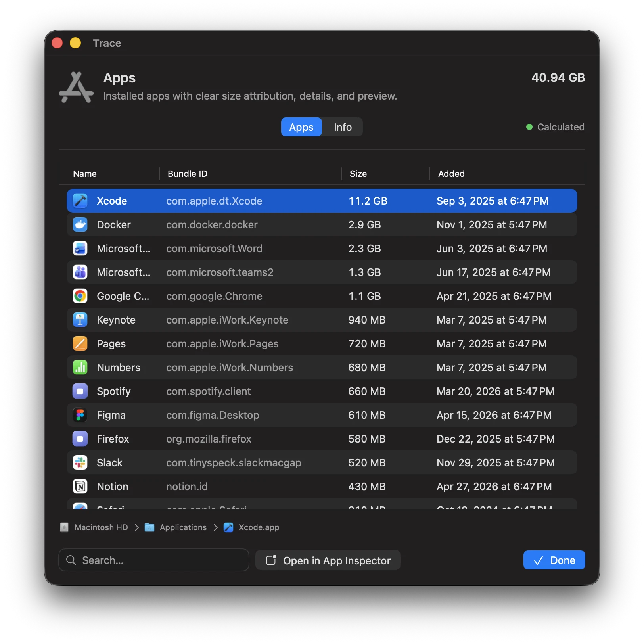Click the 40.94 GB total size
Viewport: 644px width, 644px height.
pos(558,77)
